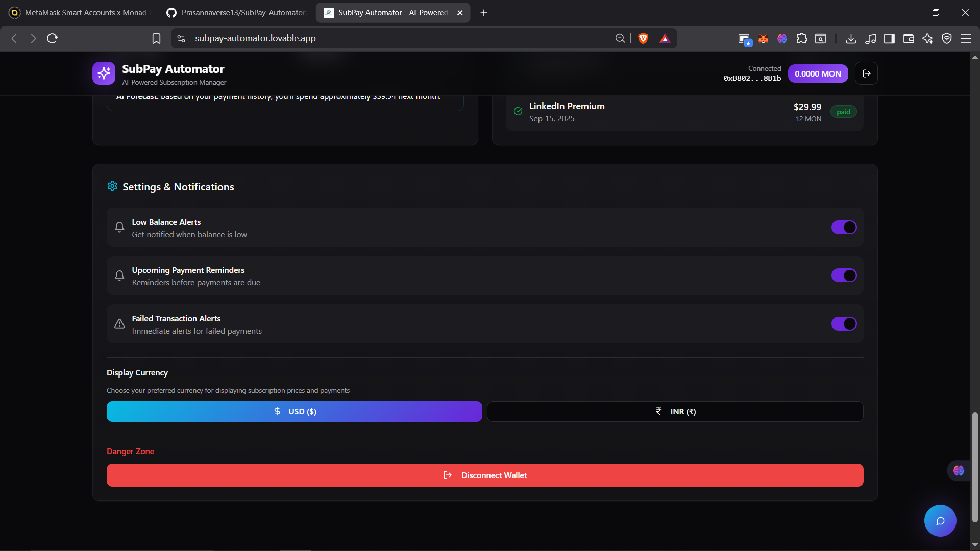Open the browser downloads icon
The image size is (980, 551).
click(x=851, y=38)
